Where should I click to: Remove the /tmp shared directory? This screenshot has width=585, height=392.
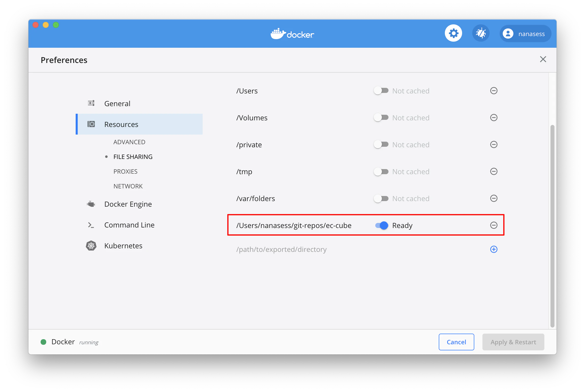(x=494, y=171)
